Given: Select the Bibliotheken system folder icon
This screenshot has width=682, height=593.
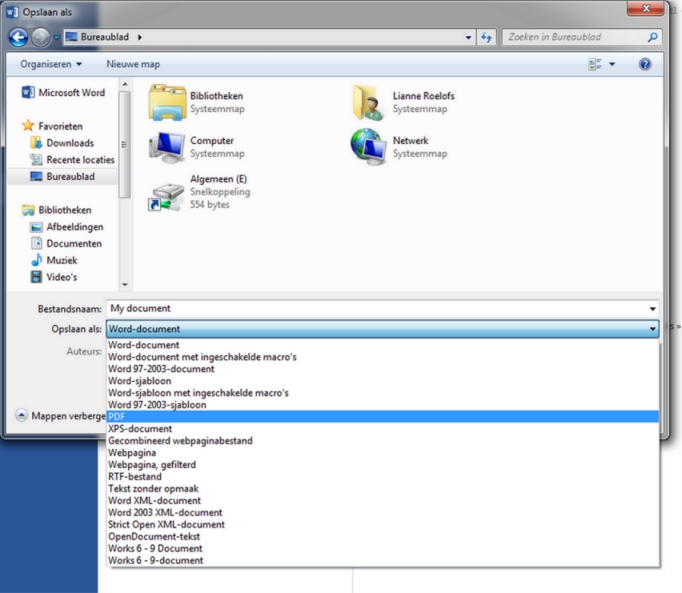Looking at the screenshot, I should (167, 103).
